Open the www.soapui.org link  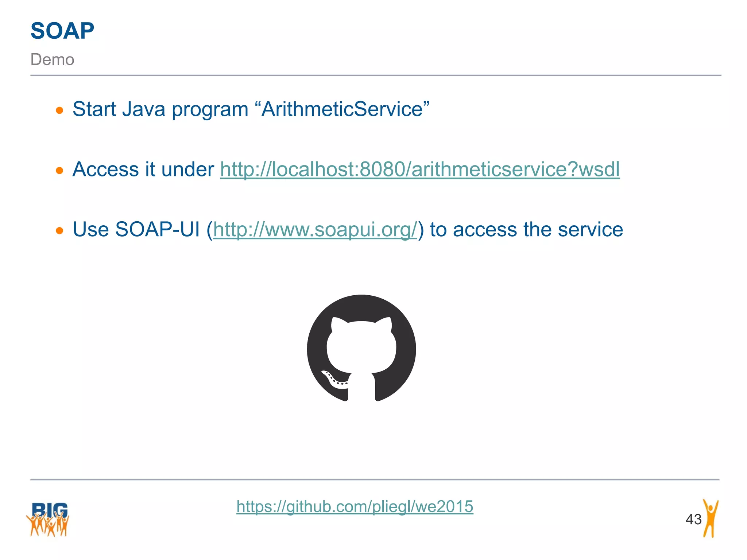point(315,230)
